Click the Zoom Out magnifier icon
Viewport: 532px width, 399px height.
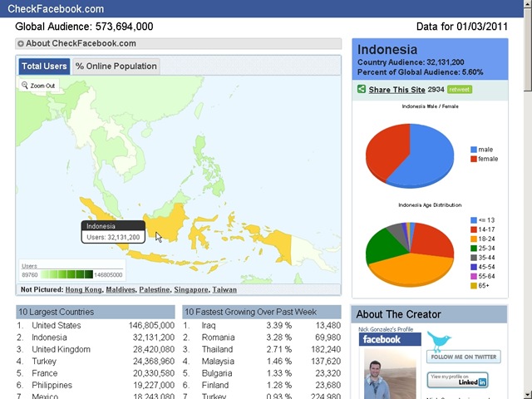[x=24, y=85]
